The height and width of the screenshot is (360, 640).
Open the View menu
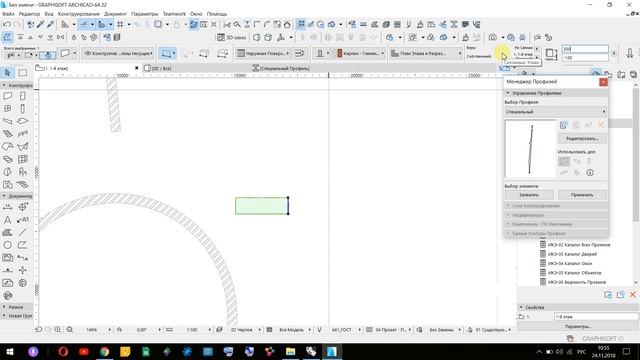tap(49, 14)
